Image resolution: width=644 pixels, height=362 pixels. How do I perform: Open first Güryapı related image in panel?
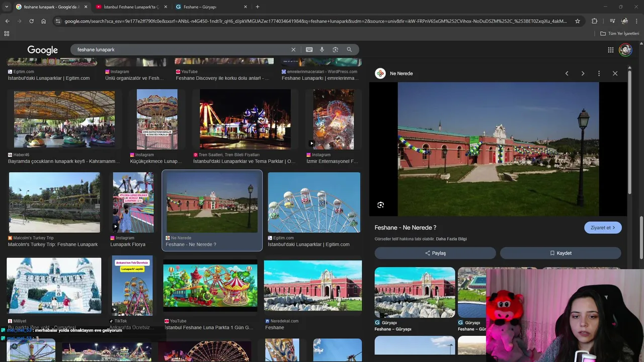click(415, 293)
